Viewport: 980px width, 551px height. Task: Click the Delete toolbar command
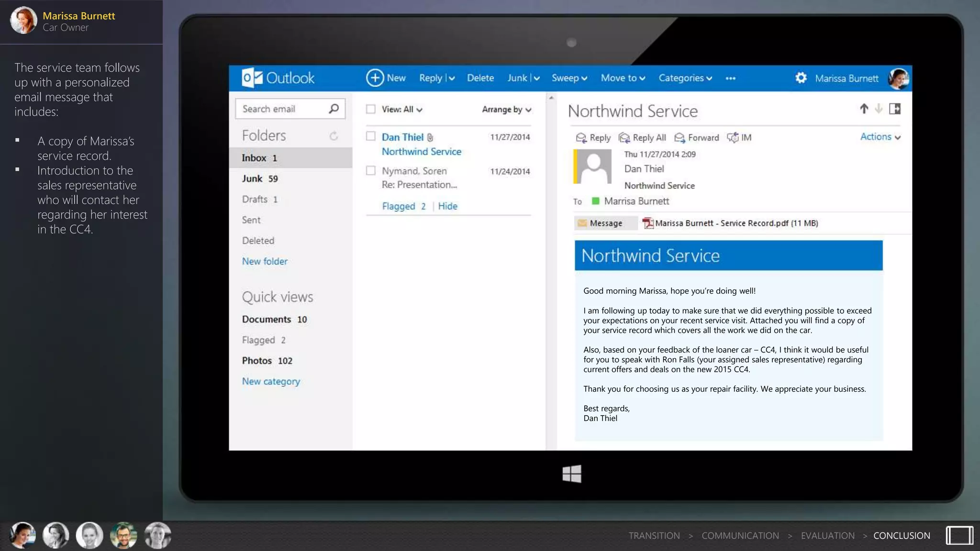[480, 78]
